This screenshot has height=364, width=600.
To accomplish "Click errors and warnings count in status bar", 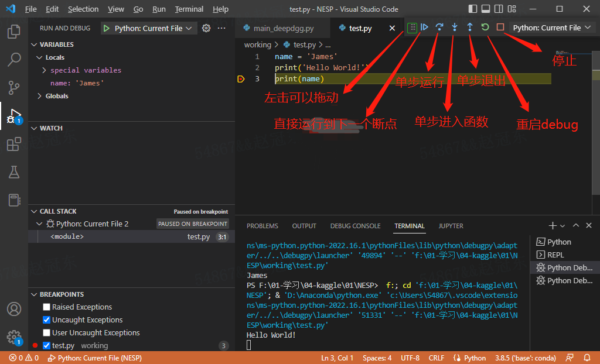I will pyautogui.click(x=24, y=358).
